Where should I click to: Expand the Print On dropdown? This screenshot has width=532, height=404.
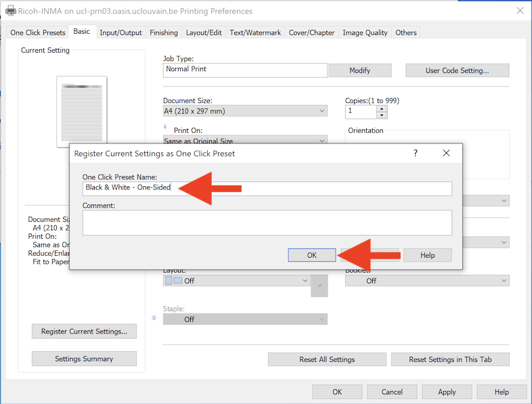pos(245,140)
